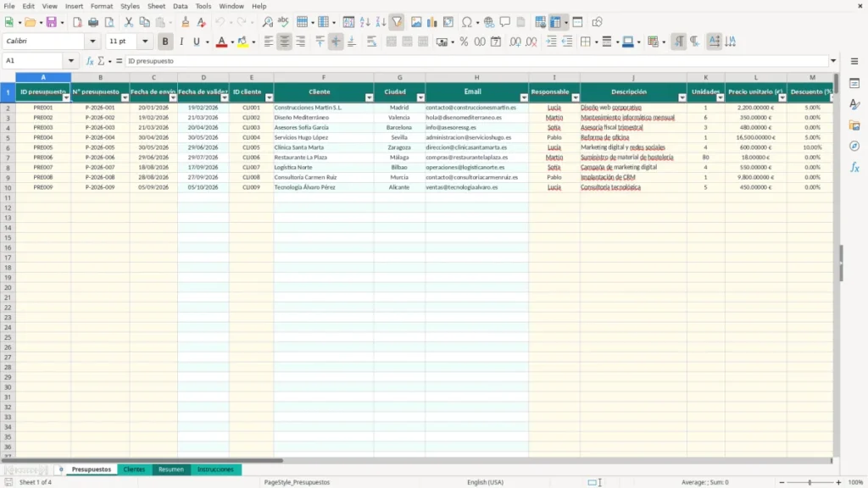Sort descending Z-A icon
The width and height of the screenshot is (868, 488).
pos(381,22)
